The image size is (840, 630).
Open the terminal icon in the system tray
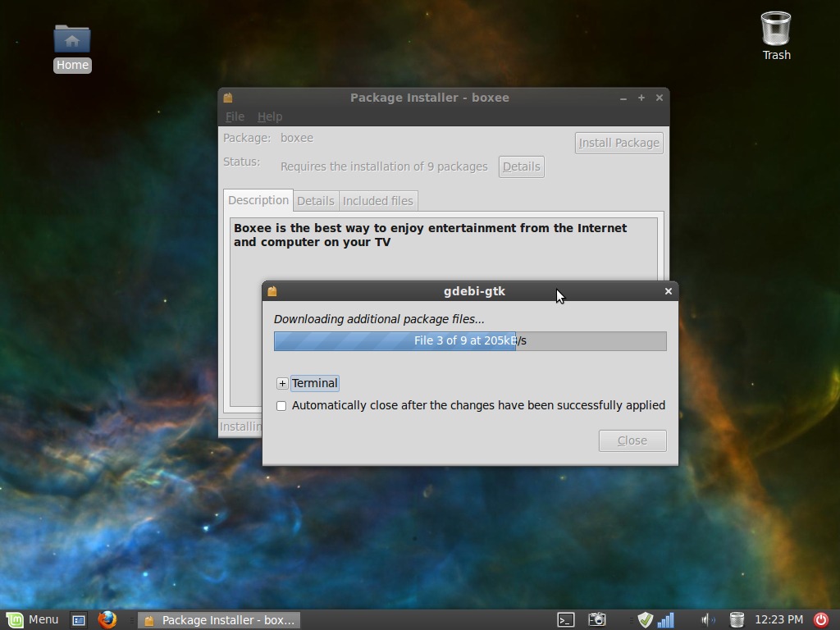click(x=566, y=620)
